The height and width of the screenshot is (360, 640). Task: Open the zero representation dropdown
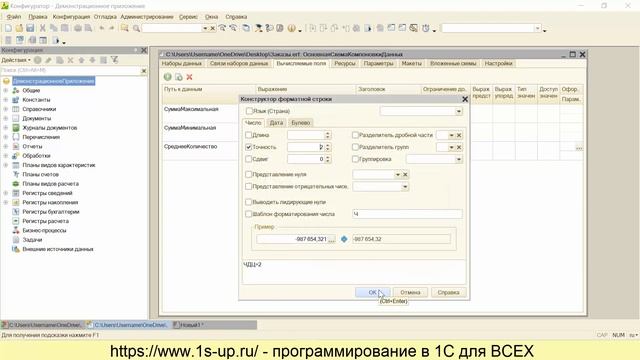[x=398, y=174]
